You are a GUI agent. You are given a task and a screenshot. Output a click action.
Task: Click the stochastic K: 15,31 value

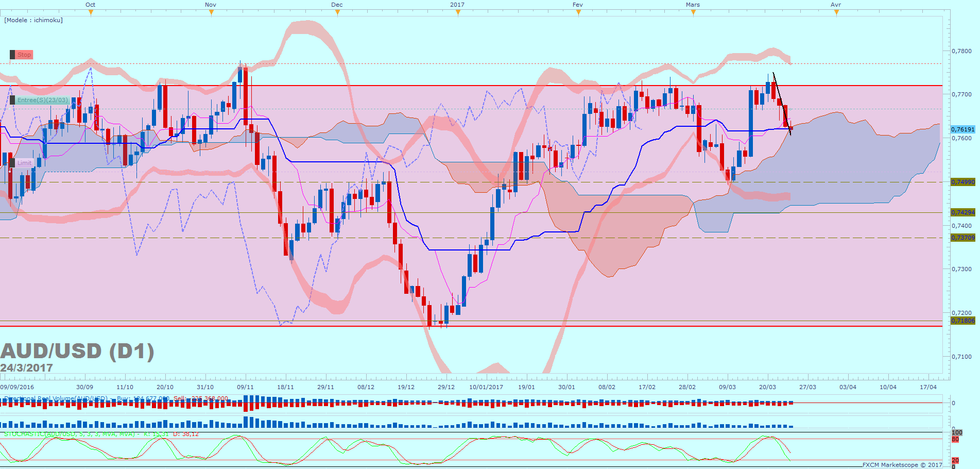[x=156, y=434]
